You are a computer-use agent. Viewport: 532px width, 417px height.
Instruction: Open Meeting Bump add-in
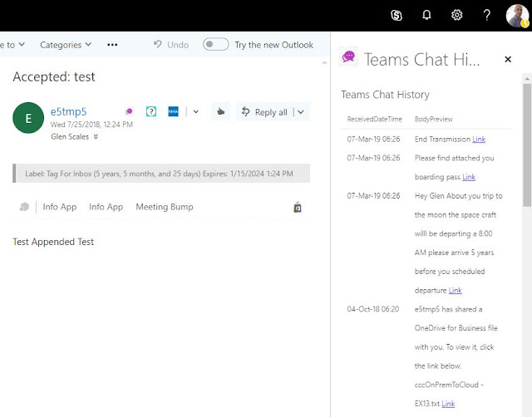click(165, 207)
